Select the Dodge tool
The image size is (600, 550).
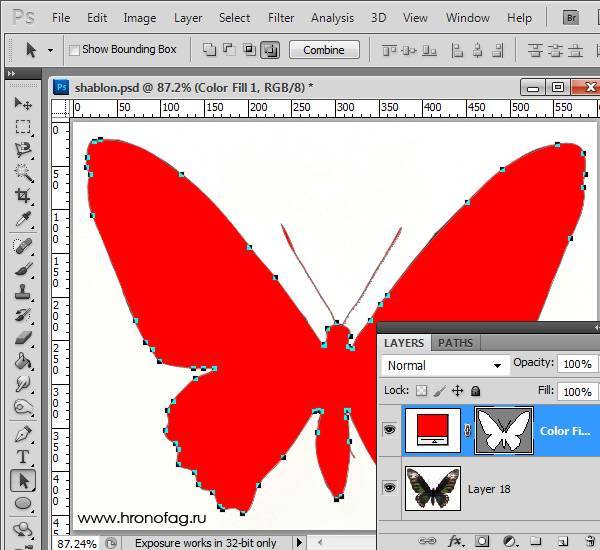point(23,407)
